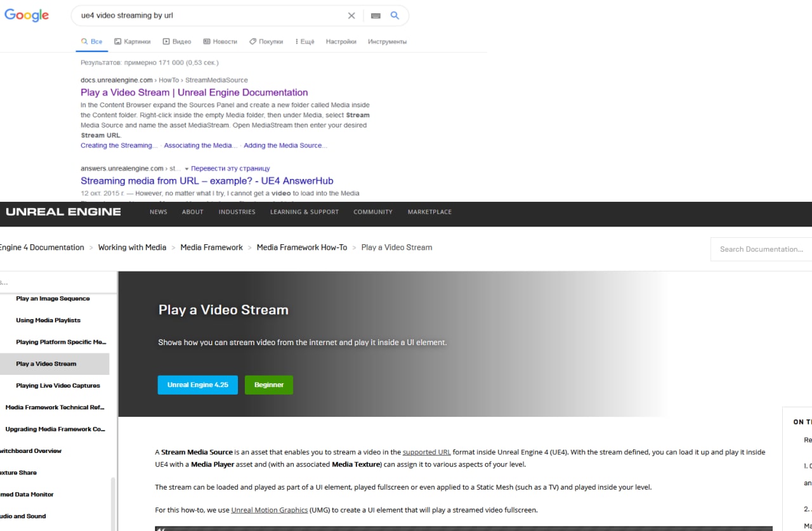This screenshot has height=531, width=812.
Task: Open Playing Live Video Captures sidebar item
Action: point(58,386)
